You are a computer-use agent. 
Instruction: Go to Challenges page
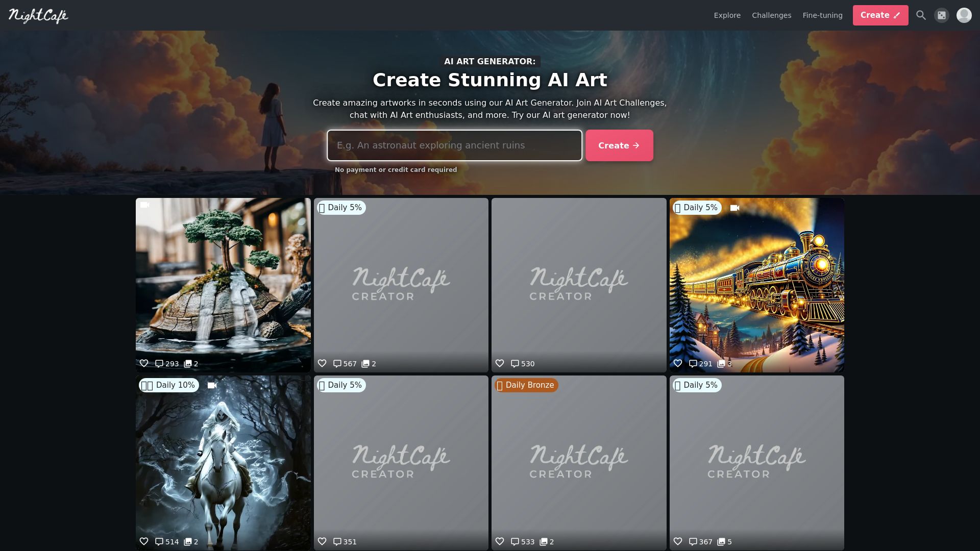[771, 15]
